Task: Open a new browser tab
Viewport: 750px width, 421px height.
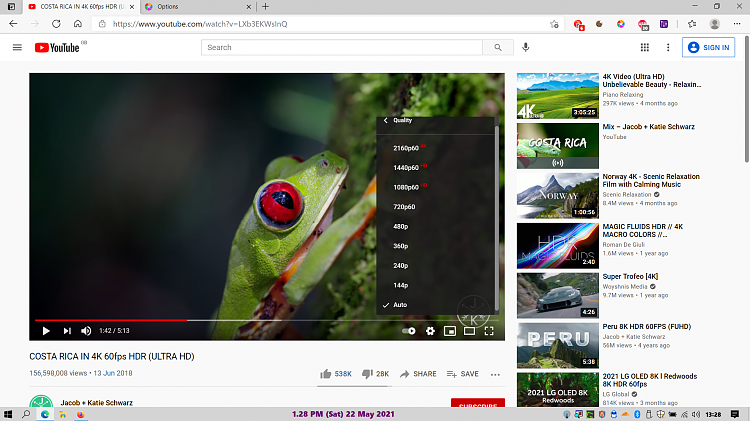Action: (x=265, y=7)
